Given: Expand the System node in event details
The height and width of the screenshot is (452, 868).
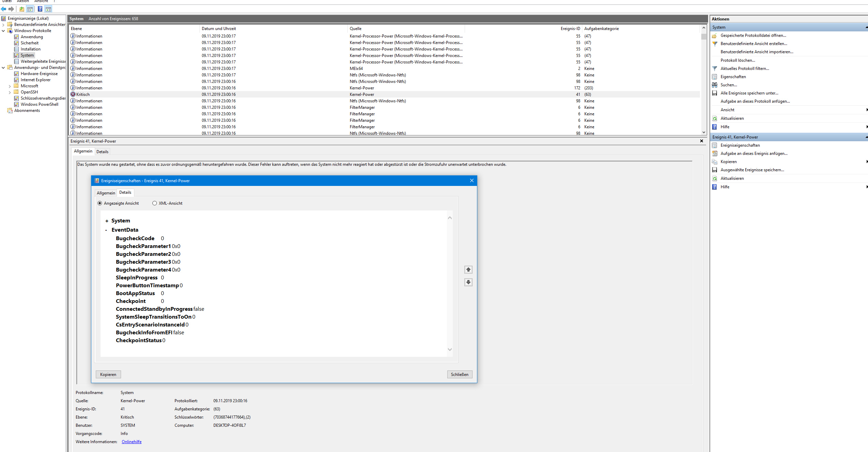Looking at the screenshot, I should click(x=107, y=221).
